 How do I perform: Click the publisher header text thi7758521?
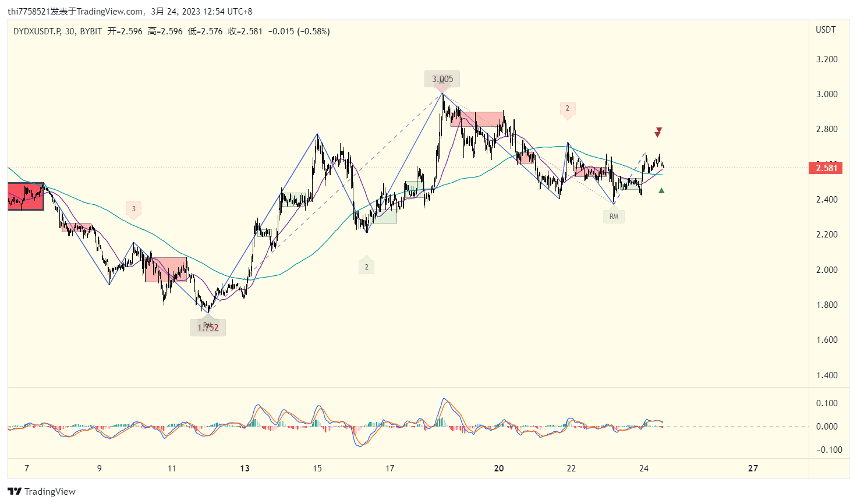pyautogui.click(x=29, y=12)
